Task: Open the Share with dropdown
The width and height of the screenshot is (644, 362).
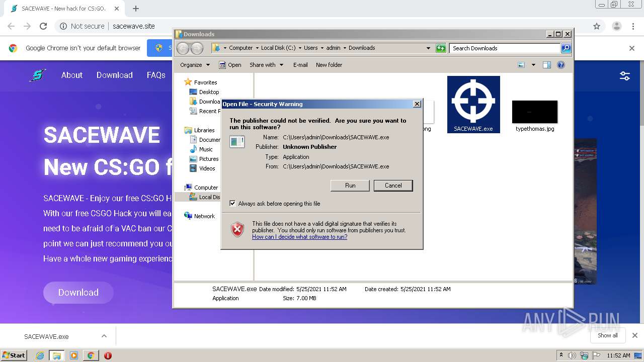Action: point(267,65)
